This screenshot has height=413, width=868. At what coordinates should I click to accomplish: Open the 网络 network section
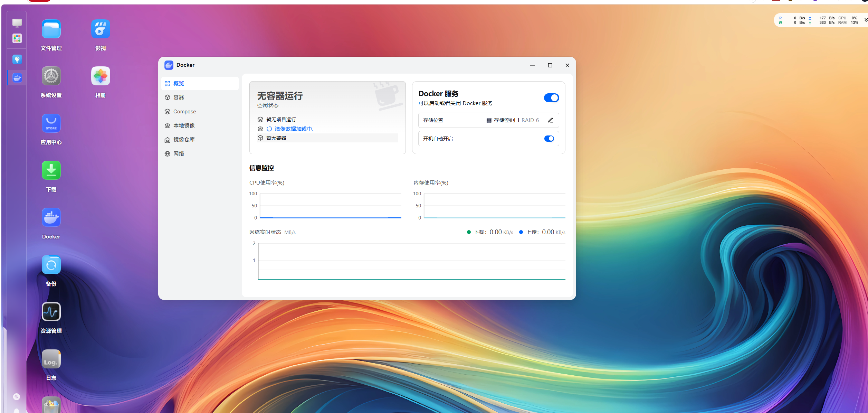coord(179,154)
